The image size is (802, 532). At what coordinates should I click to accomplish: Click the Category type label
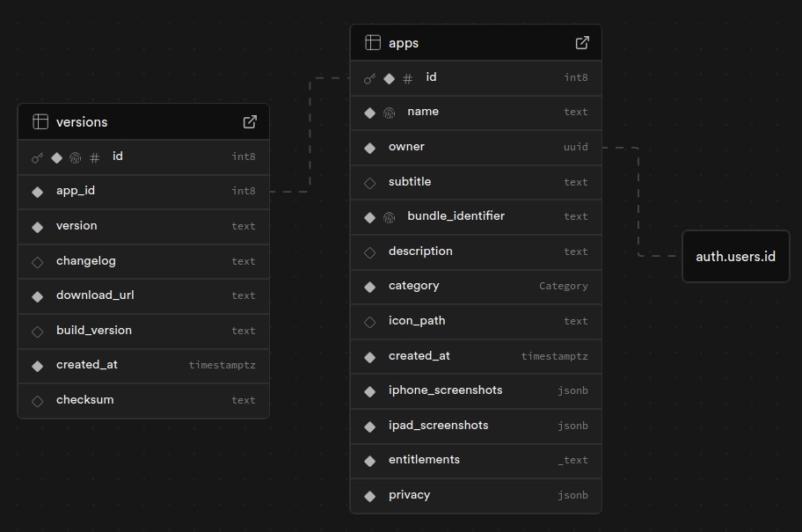coord(563,287)
